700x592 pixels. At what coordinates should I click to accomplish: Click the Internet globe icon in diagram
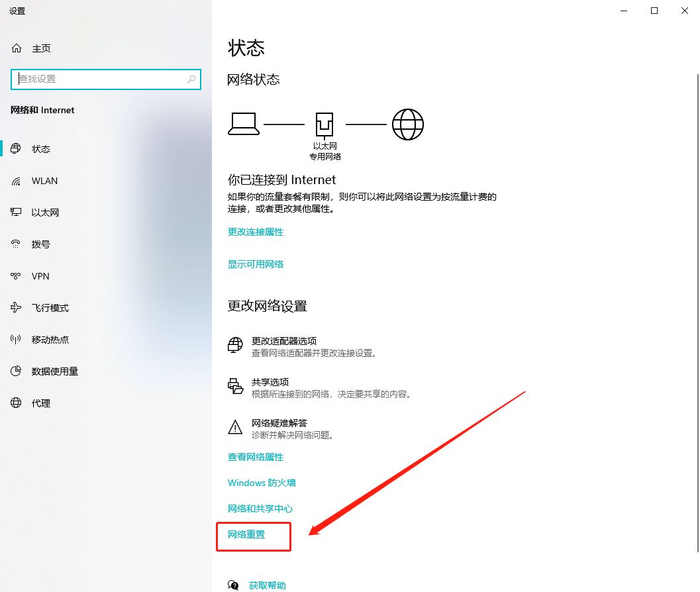[407, 124]
